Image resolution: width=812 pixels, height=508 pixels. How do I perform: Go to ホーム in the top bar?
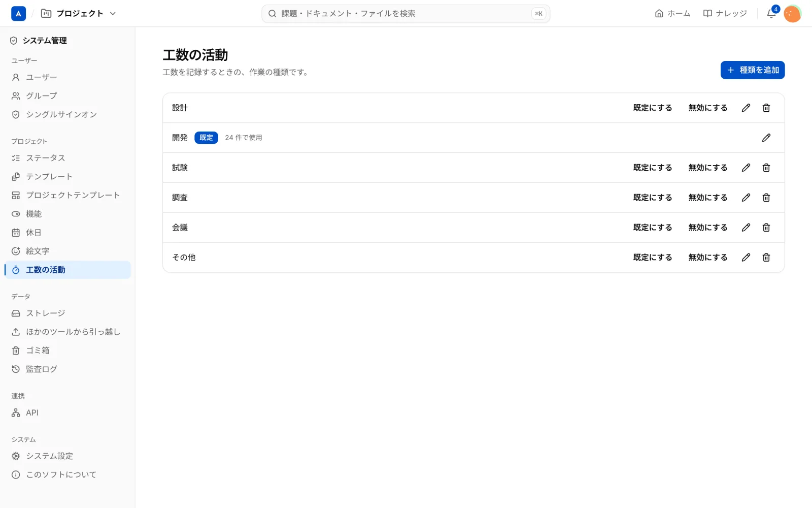pos(672,14)
